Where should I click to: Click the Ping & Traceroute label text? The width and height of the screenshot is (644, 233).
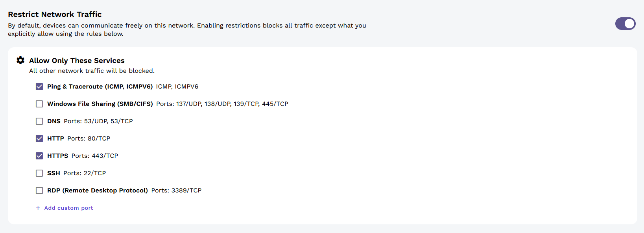100,87
